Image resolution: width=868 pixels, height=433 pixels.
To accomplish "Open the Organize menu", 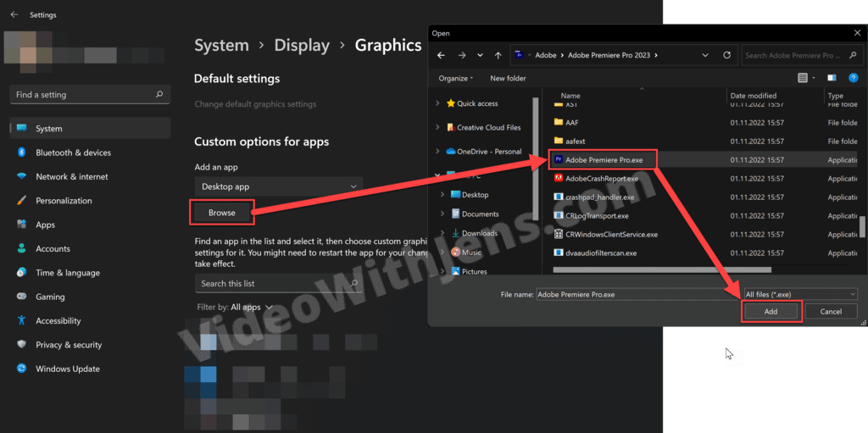I will 455,78.
